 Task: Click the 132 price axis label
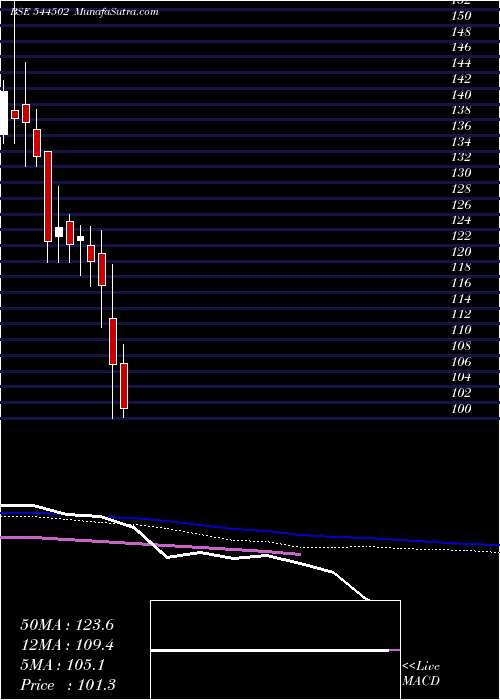461,157
